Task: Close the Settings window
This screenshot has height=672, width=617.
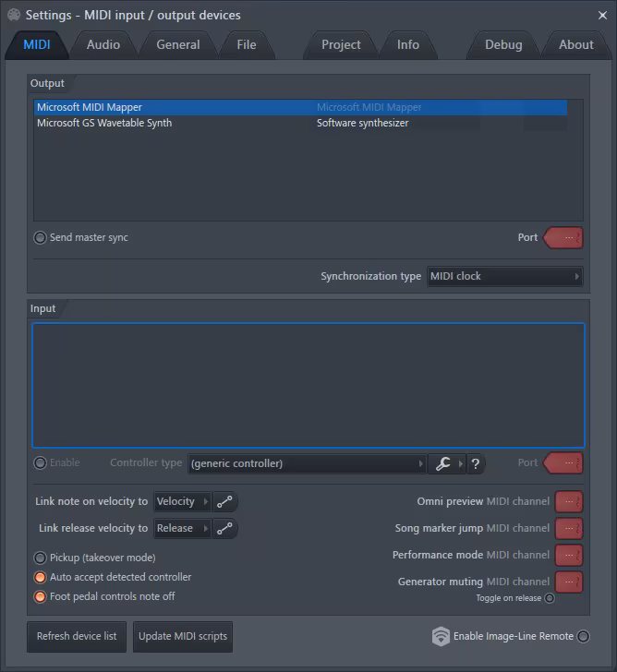Action: click(602, 16)
